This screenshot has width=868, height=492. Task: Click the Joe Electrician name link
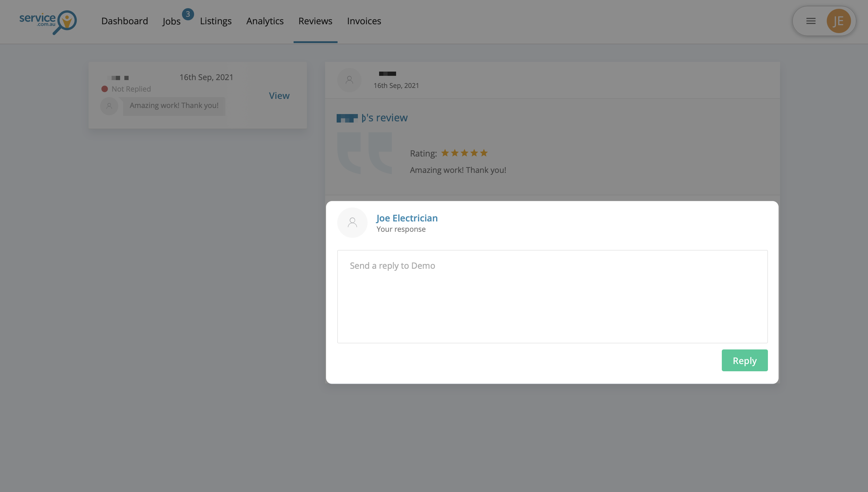click(407, 218)
